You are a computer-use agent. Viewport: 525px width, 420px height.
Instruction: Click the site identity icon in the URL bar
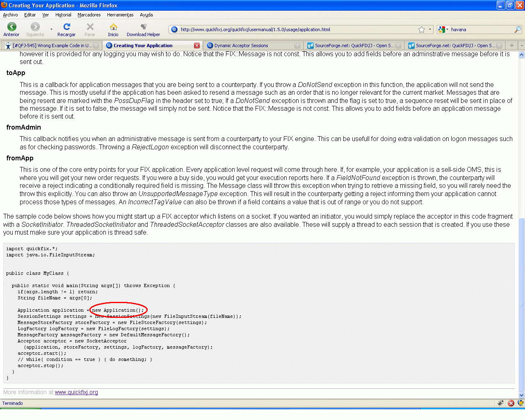pos(174,30)
